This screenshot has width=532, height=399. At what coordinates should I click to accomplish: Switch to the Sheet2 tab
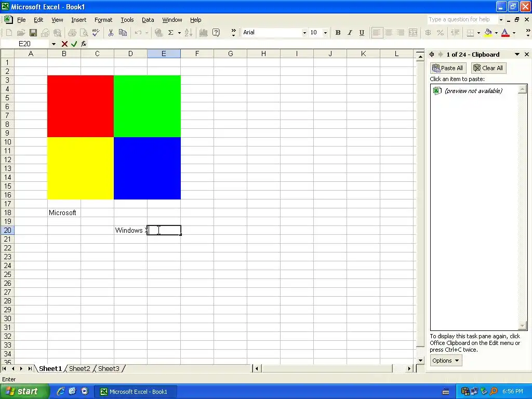click(x=79, y=368)
